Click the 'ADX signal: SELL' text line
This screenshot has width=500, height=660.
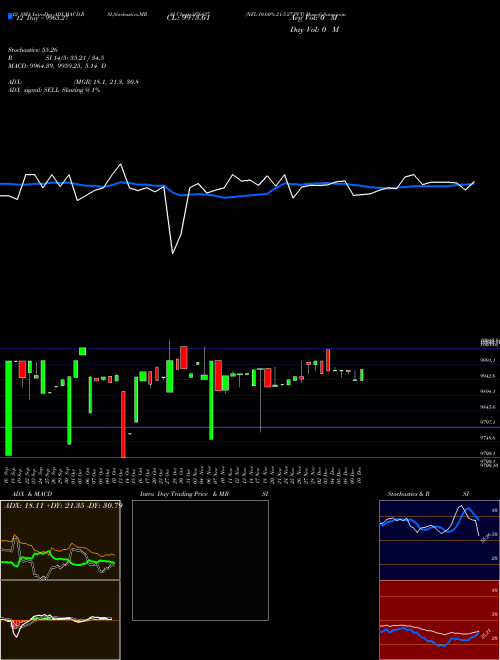[x=54, y=90]
